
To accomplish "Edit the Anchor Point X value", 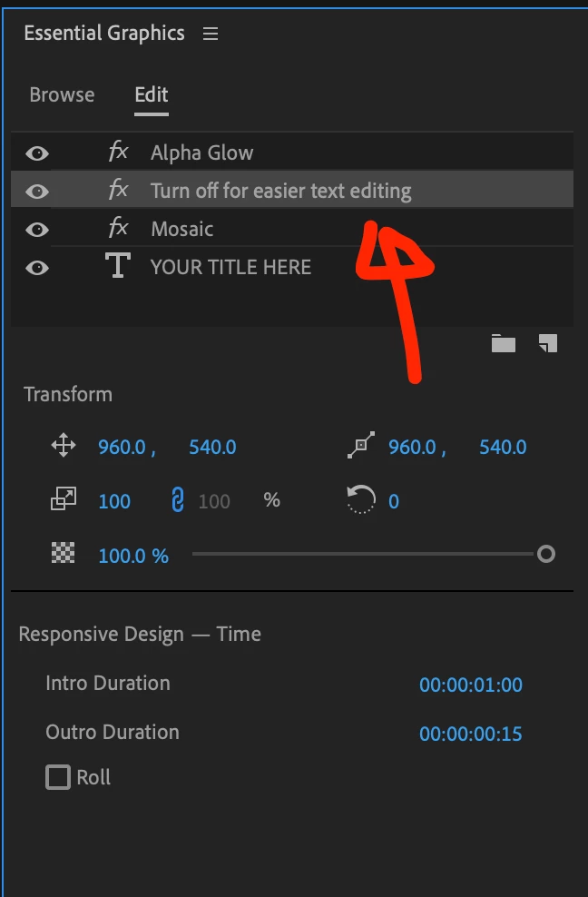I will [x=412, y=448].
